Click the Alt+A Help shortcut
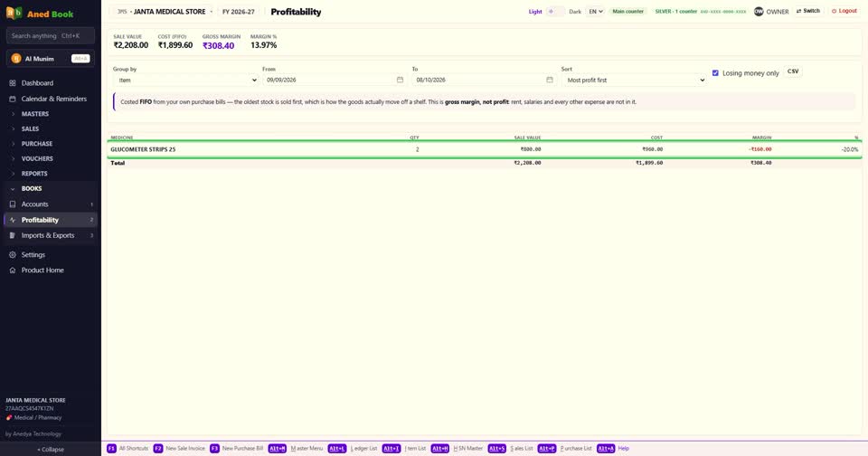Screen dimensions: 868x456 coord(613,448)
